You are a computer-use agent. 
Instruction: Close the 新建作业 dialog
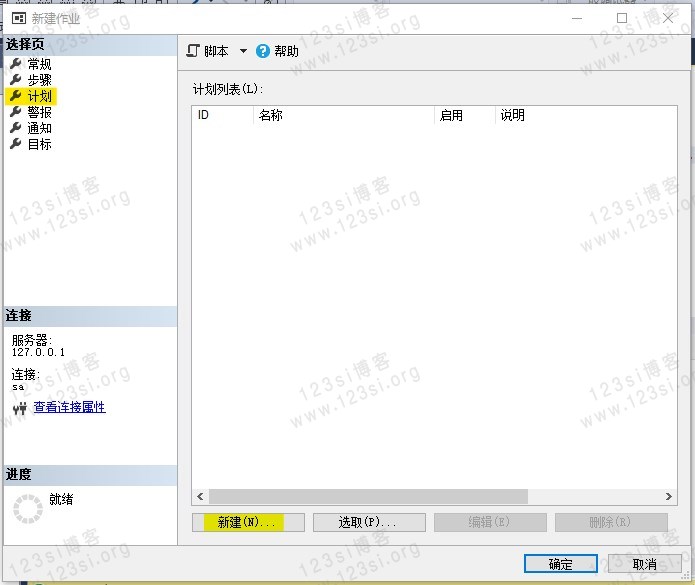[668, 18]
